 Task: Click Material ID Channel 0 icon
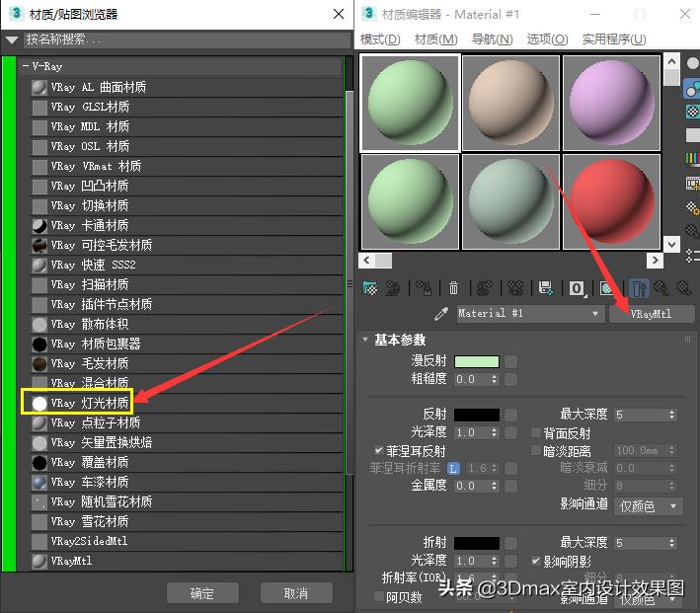(577, 288)
